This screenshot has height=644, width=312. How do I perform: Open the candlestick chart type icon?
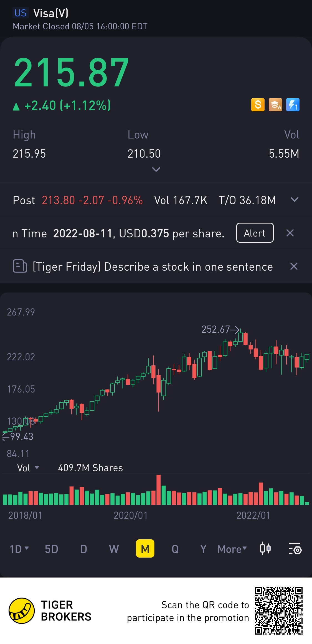point(265,549)
